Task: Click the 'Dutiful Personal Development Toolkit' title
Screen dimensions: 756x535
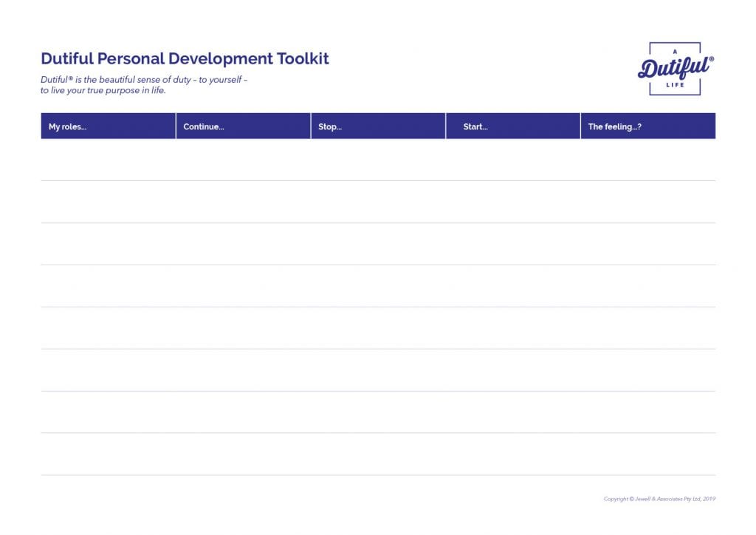Action: [185, 58]
